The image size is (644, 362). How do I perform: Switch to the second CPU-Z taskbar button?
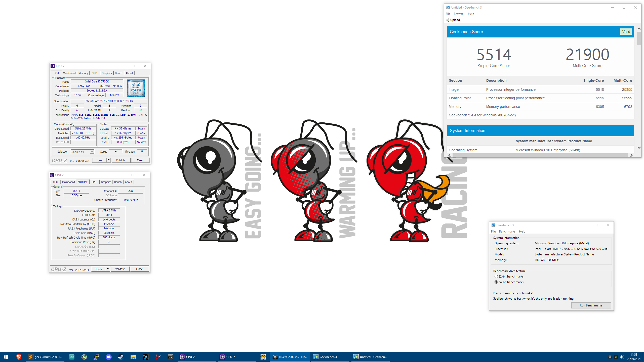[x=237, y=357]
